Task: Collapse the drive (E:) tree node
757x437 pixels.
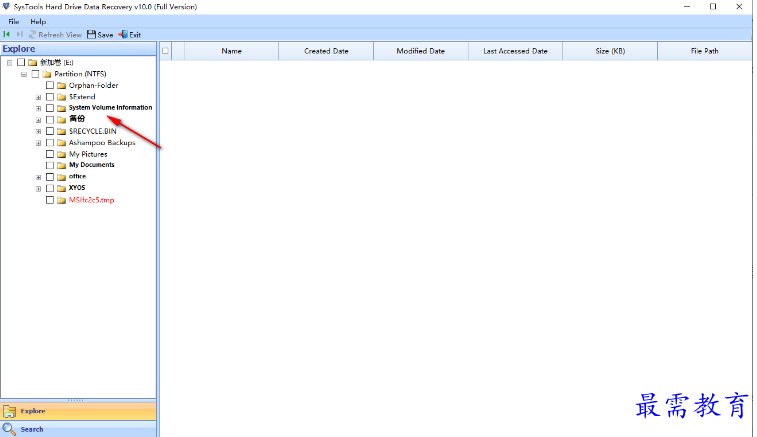Action: pos(9,63)
